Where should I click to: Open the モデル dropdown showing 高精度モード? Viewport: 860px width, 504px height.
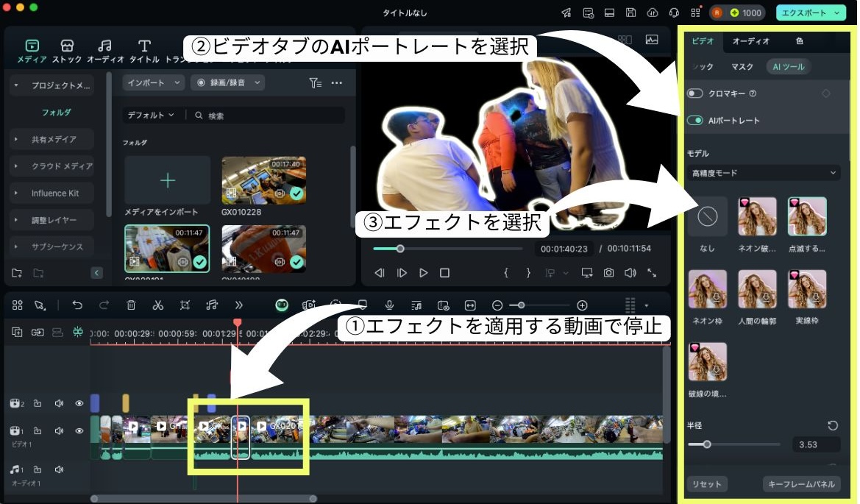pos(763,172)
